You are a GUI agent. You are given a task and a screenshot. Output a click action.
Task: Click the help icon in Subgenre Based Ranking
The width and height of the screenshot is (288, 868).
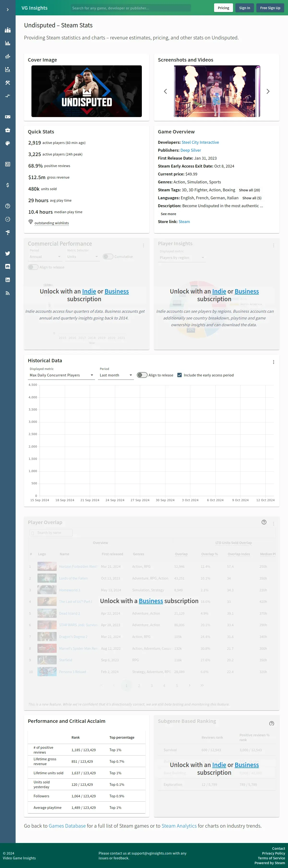click(x=272, y=724)
